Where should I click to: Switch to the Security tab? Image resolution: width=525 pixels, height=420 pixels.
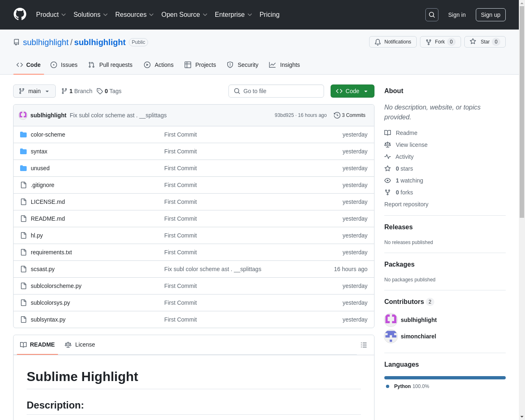click(243, 65)
